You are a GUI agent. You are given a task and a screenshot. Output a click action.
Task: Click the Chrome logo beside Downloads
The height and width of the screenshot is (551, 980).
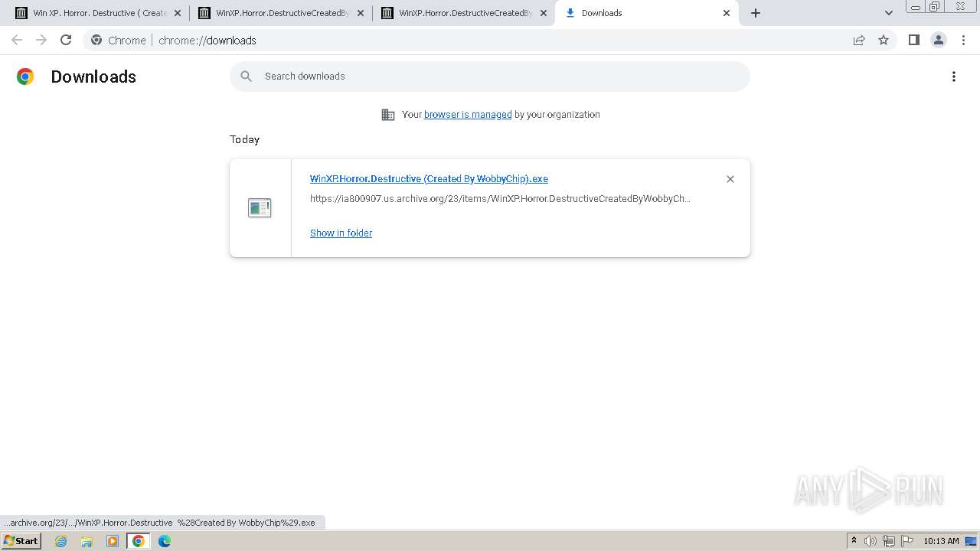(25, 77)
